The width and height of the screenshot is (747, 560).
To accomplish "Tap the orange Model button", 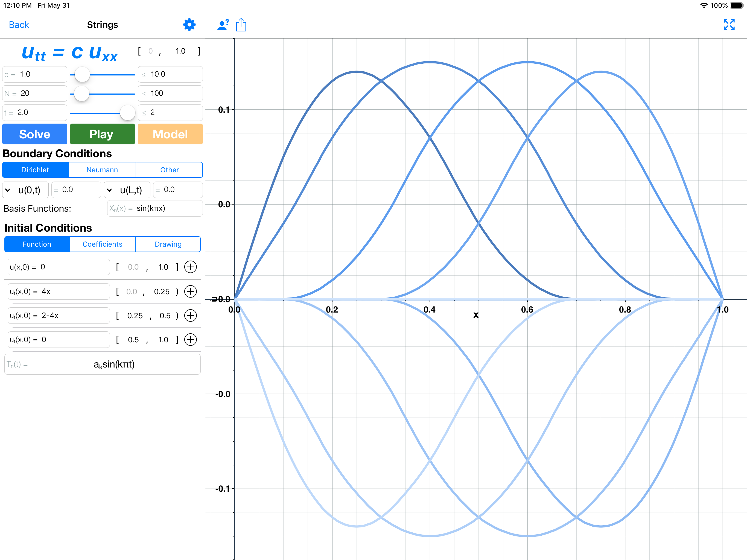I will pos(170,134).
